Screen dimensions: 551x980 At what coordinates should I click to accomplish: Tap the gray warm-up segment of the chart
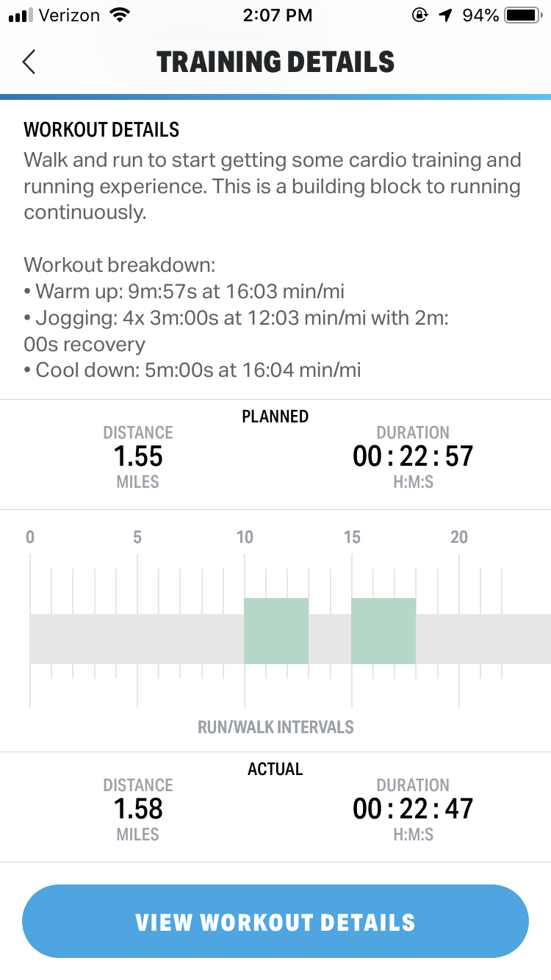tap(137, 639)
